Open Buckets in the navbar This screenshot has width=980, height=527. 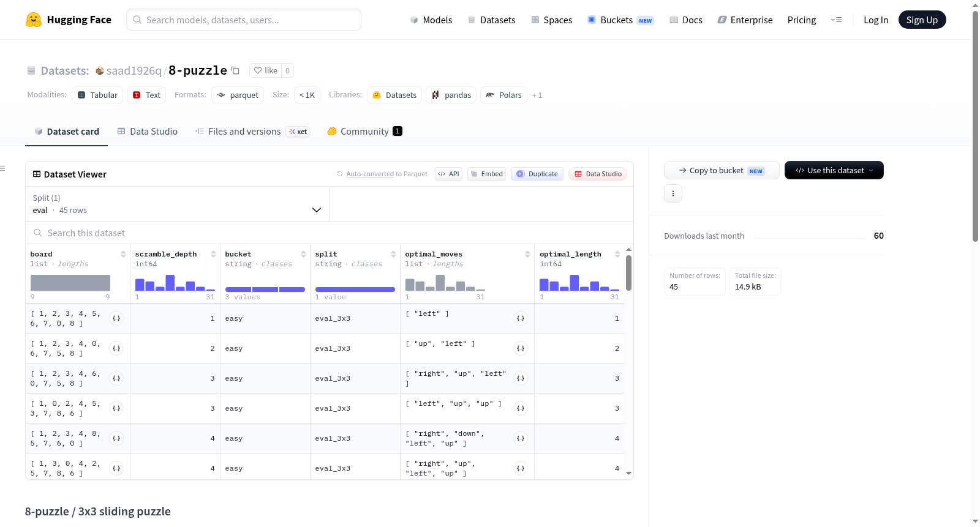[620, 20]
